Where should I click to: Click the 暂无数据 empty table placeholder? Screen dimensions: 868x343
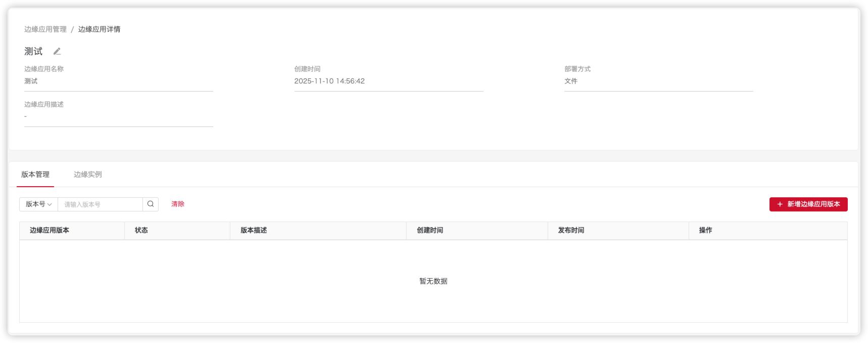pyautogui.click(x=433, y=281)
